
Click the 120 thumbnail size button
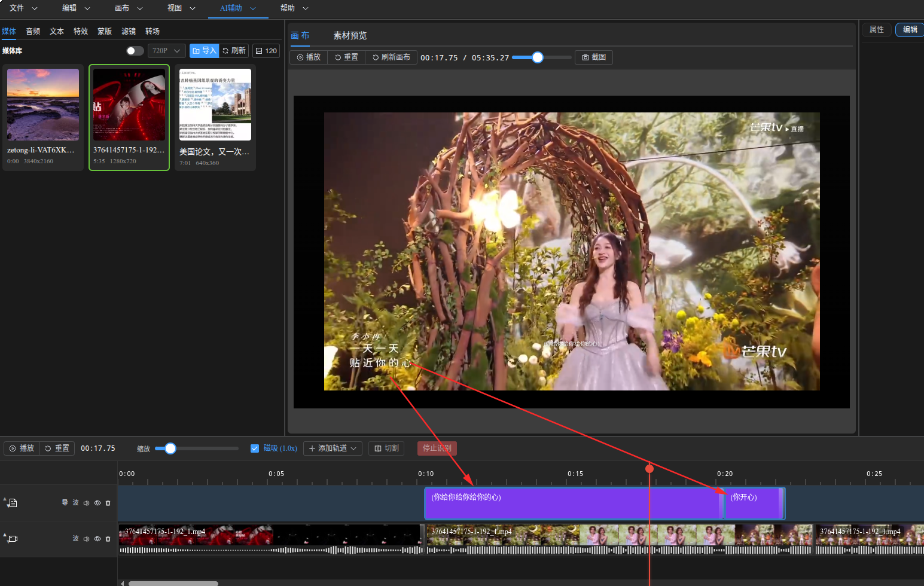[x=266, y=51]
